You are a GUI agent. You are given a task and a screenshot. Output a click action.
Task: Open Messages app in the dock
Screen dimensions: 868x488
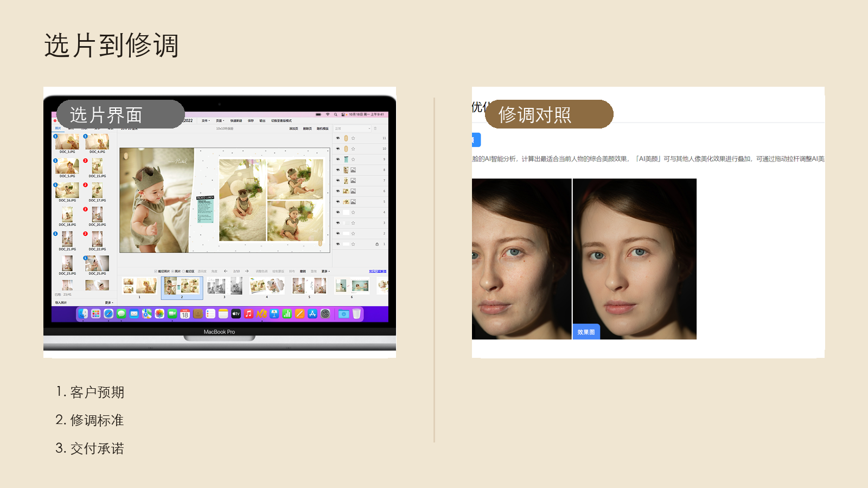[122, 313]
